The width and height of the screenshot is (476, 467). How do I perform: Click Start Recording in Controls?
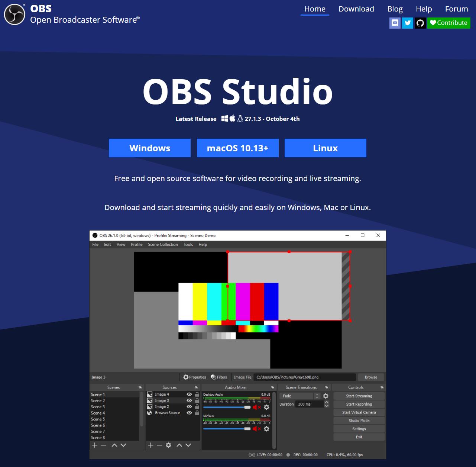point(359,404)
